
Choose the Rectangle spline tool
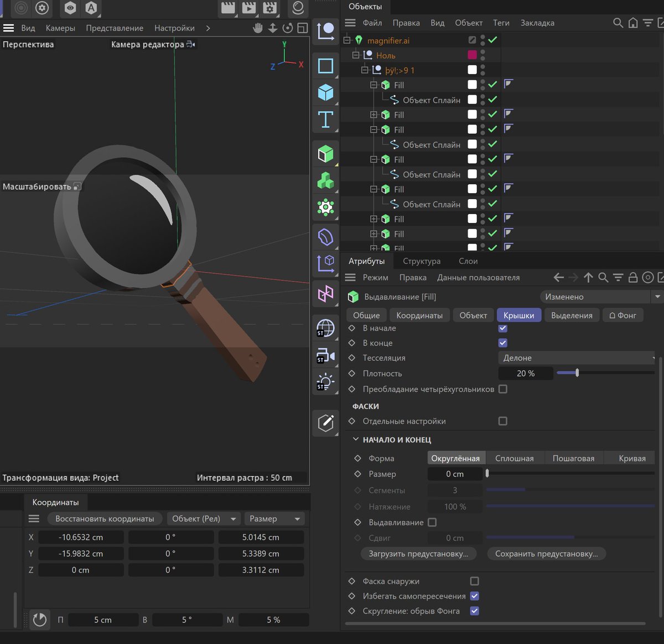tap(325, 66)
